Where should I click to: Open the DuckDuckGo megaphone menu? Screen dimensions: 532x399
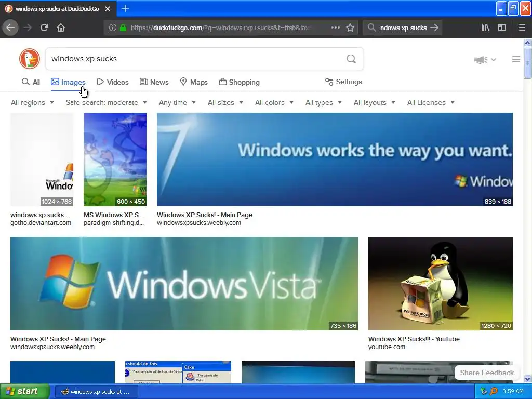click(x=485, y=60)
